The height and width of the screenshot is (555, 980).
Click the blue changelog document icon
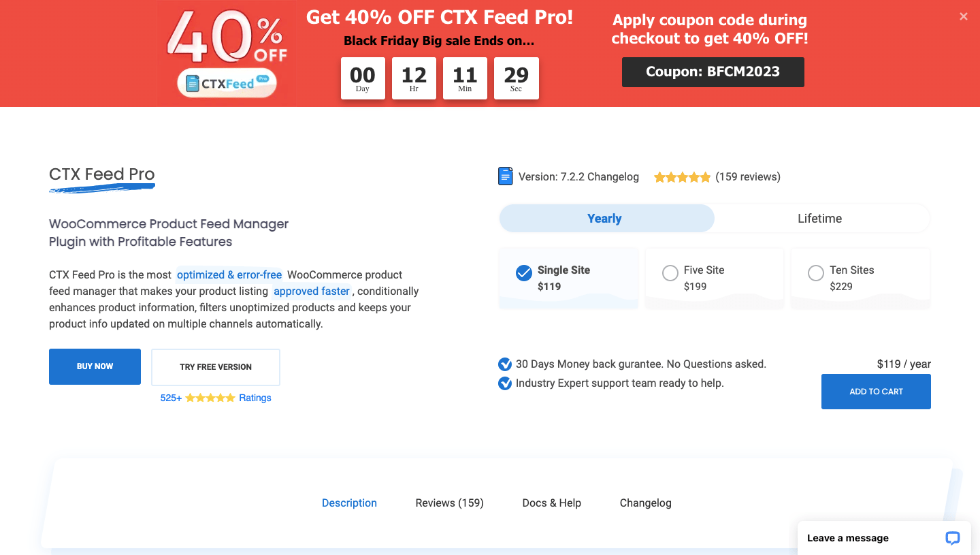(x=505, y=176)
